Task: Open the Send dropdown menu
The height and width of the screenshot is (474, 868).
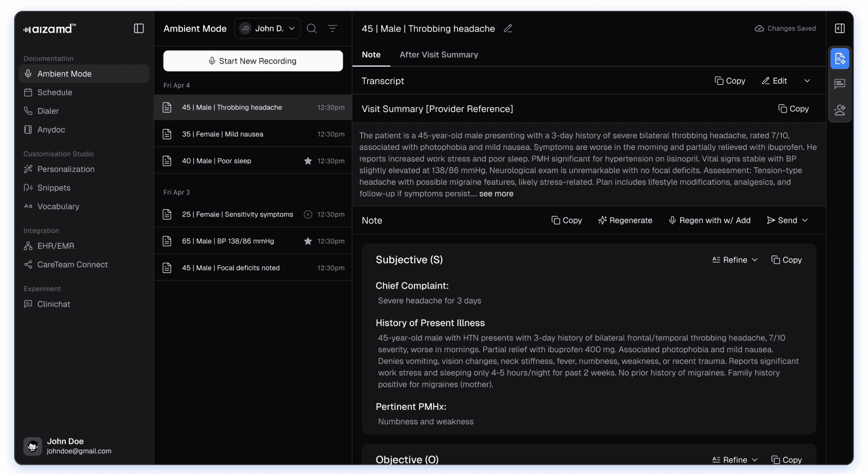Action: click(x=788, y=220)
